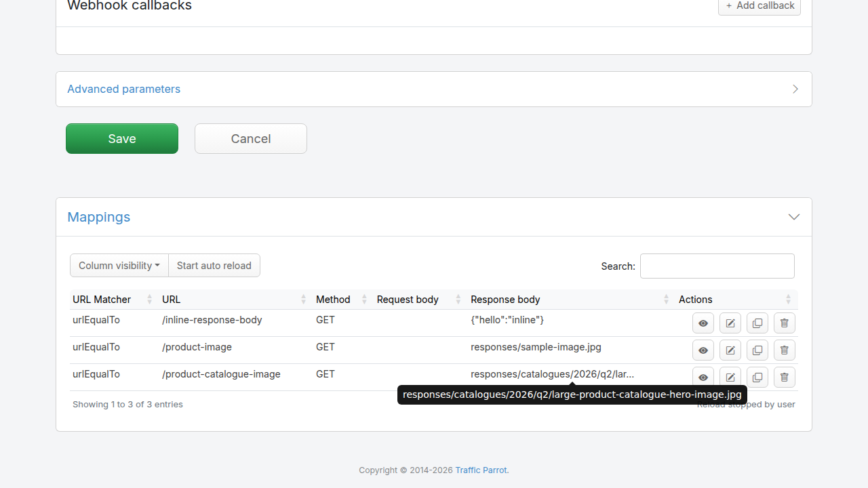Viewport: 868px width, 488px height.
Task: Expand Advanced parameters chevron
Action: (795, 89)
